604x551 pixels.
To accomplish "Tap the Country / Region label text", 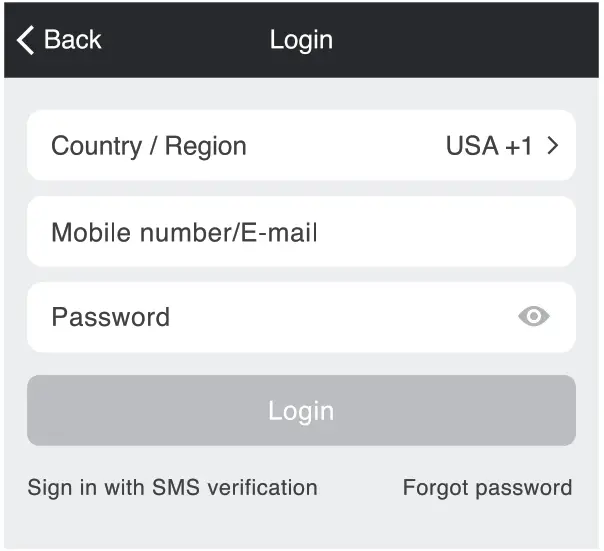I will [x=149, y=146].
